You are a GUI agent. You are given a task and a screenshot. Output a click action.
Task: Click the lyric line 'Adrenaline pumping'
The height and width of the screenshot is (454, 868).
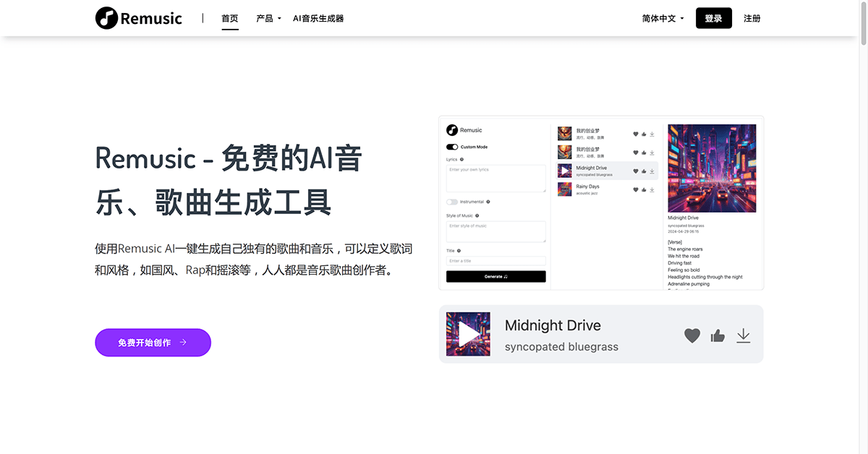(x=689, y=284)
